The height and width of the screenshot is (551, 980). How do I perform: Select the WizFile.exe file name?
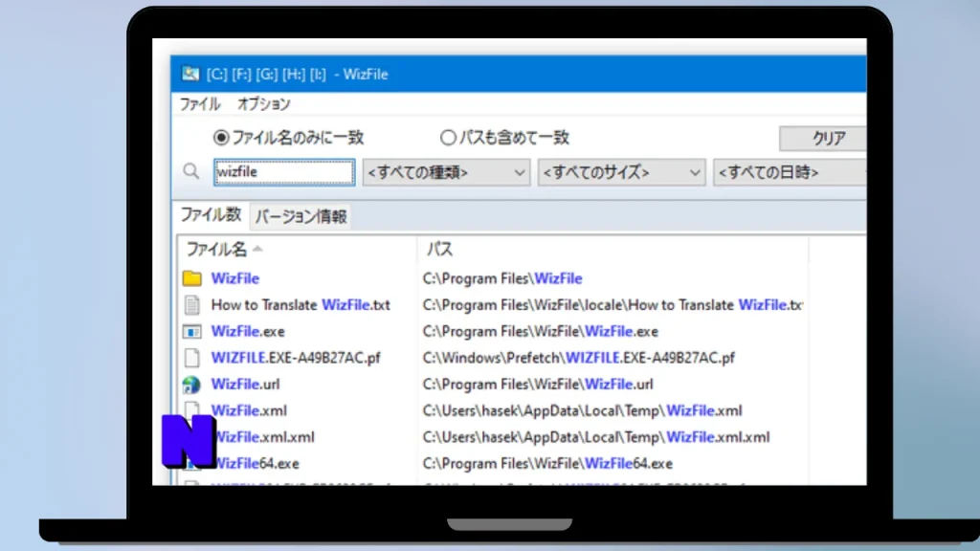point(248,331)
